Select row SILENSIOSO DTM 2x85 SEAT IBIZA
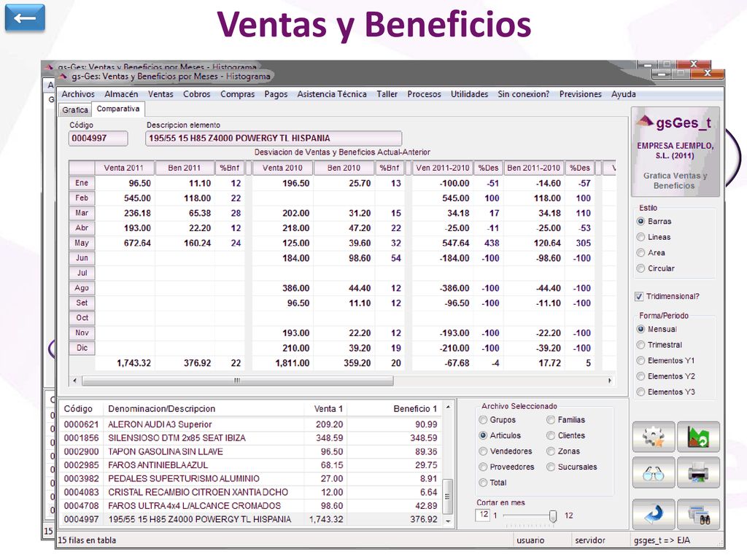This screenshot has height=560, width=747. [251, 438]
